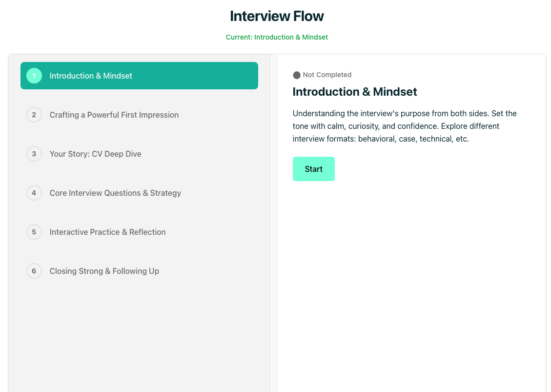
Task: Click the Not Completed status label
Action: point(327,75)
